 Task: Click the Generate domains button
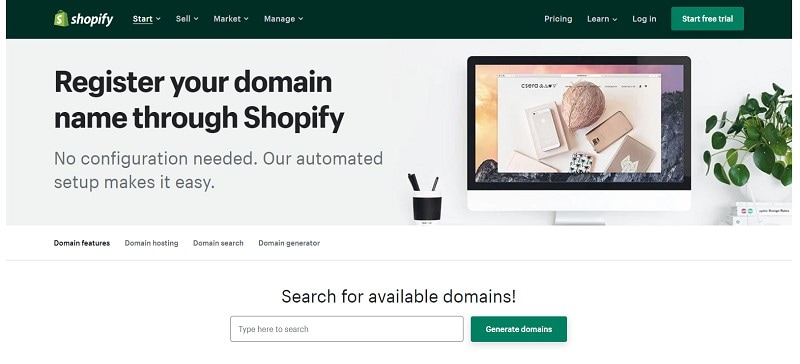[x=519, y=329]
